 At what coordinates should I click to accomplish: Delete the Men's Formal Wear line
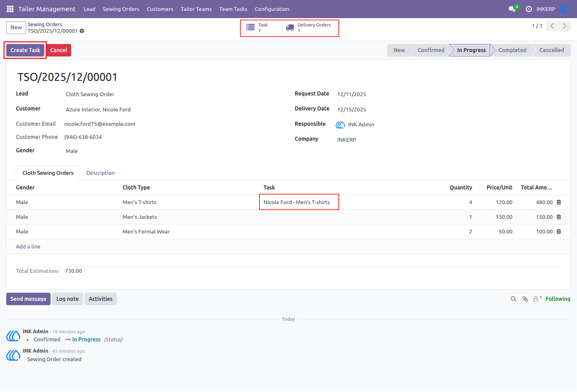coord(559,232)
